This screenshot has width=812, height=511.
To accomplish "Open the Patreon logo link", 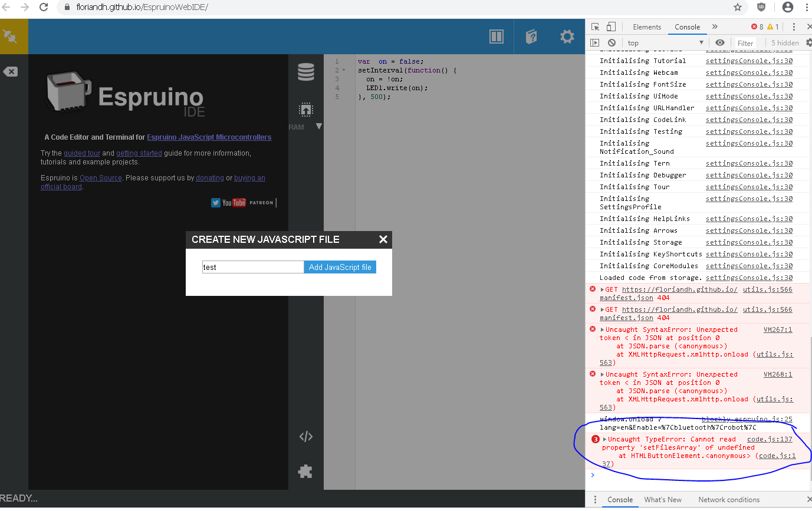I will pos(261,203).
